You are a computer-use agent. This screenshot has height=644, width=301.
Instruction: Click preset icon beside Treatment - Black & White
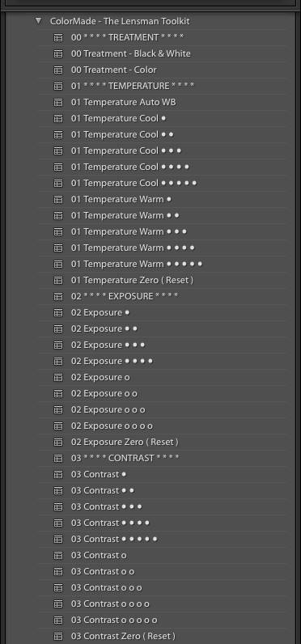point(58,53)
